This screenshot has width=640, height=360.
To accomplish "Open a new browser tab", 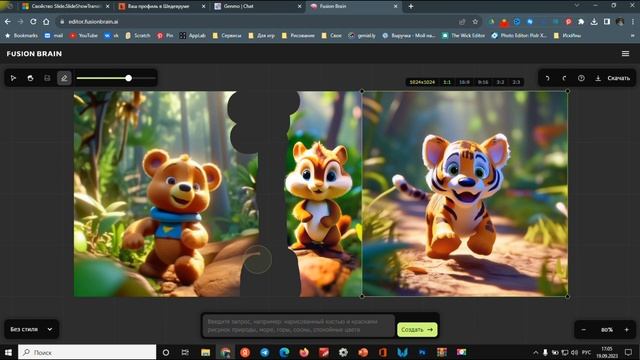I will pyautogui.click(x=411, y=6).
